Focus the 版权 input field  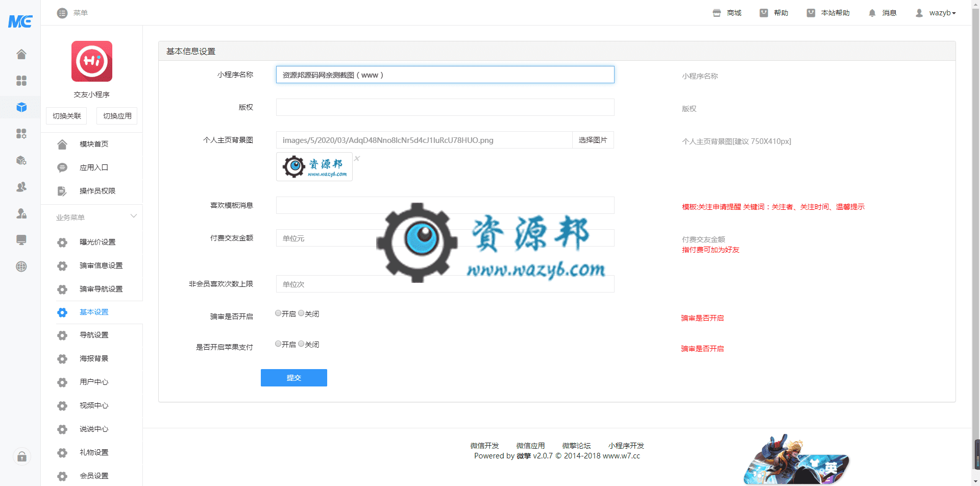point(445,107)
